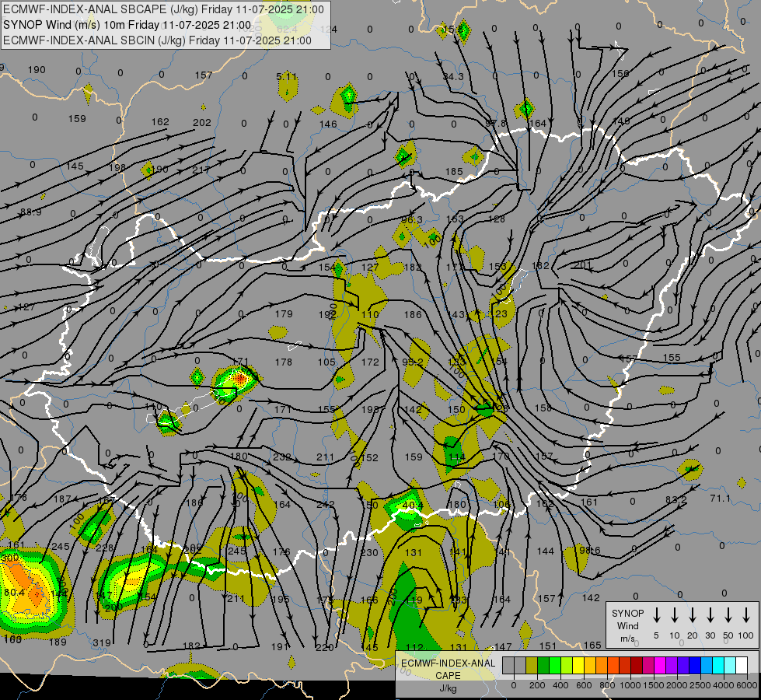Click the 4000 tick label on CAPE scale
Image resolution: width=761 pixels, height=700 pixels.
click(x=724, y=685)
